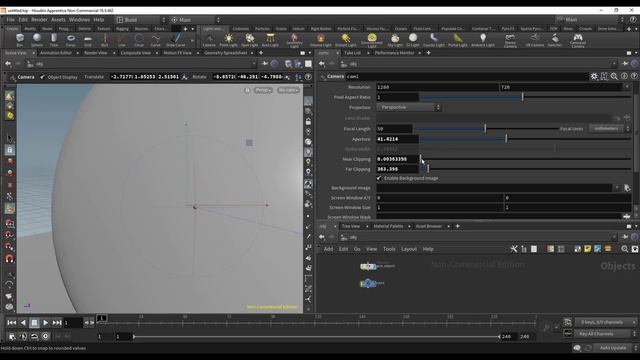This screenshot has height=360, width=640.
Task: Open the keys and channels scope dropdown
Action: click(x=606, y=322)
